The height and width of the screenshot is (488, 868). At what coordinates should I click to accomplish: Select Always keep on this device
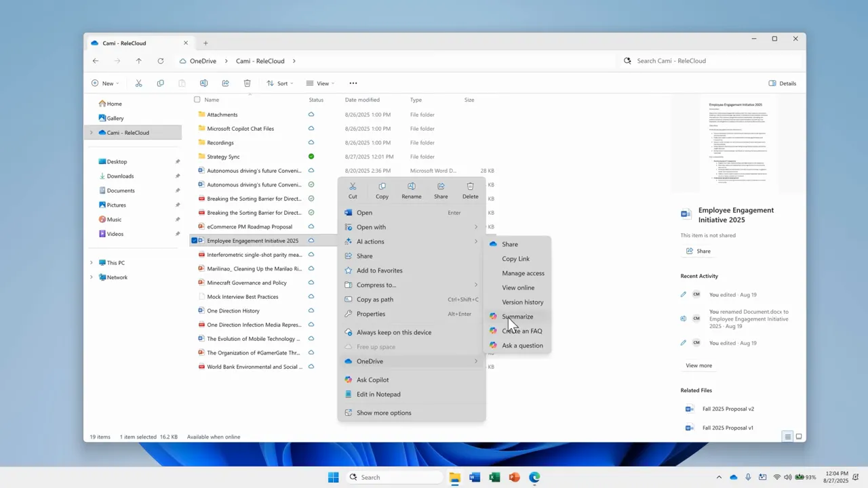click(412, 332)
